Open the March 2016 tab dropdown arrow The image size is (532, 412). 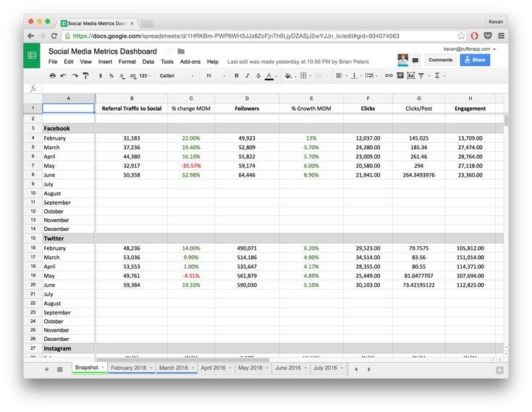coord(193,368)
